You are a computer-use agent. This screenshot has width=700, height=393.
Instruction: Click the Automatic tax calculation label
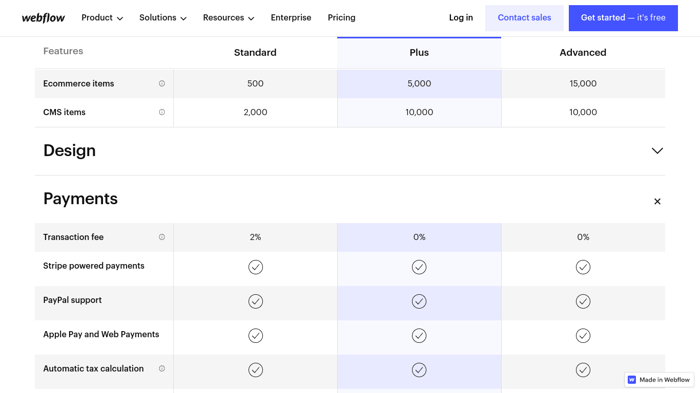(x=93, y=368)
